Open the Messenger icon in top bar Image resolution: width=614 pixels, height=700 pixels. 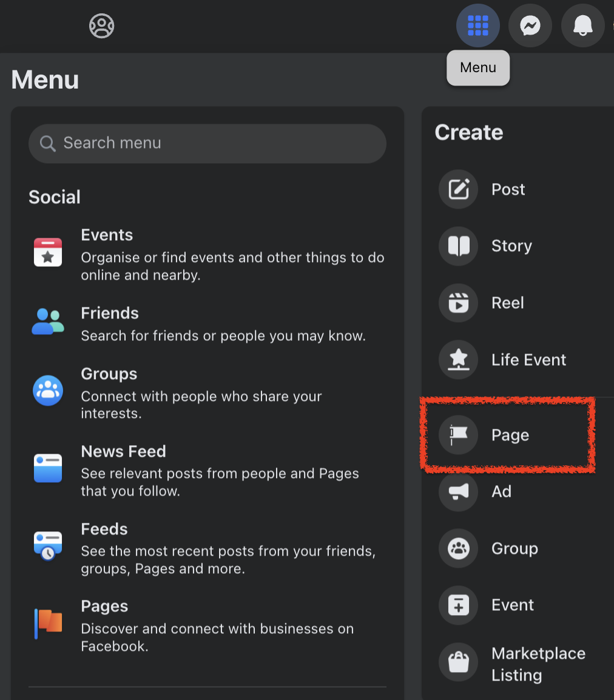(530, 25)
